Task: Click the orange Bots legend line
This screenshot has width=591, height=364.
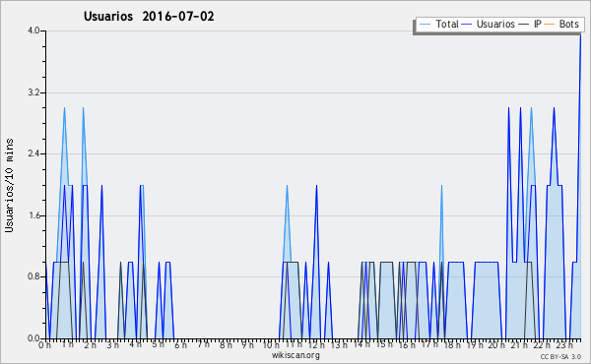Action: 550,25
